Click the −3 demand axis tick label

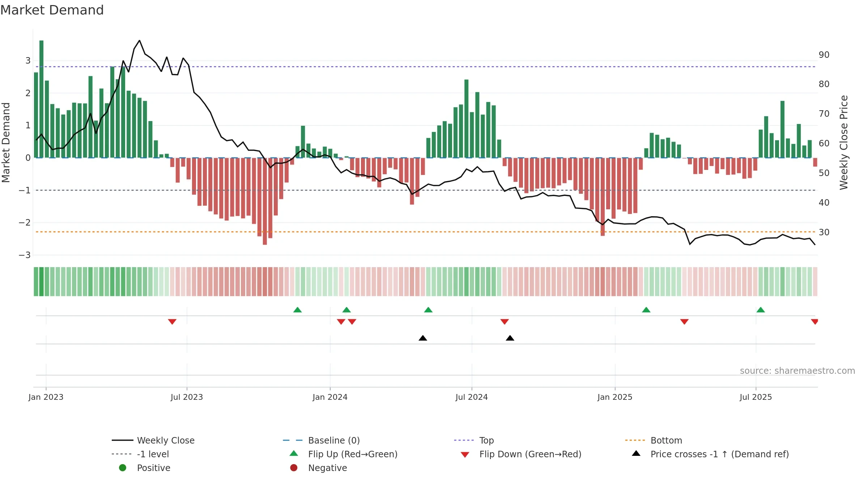pos(25,255)
